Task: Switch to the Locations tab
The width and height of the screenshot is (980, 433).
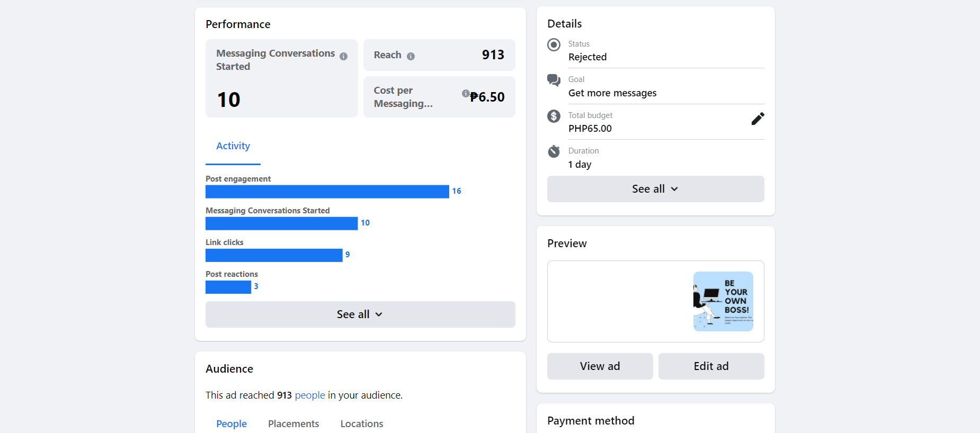Action: coord(362,423)
